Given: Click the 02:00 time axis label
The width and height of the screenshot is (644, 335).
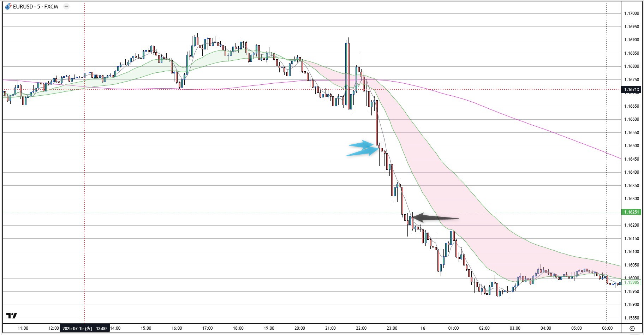Looking at the screenshot, I should click(x=484, y=328).
